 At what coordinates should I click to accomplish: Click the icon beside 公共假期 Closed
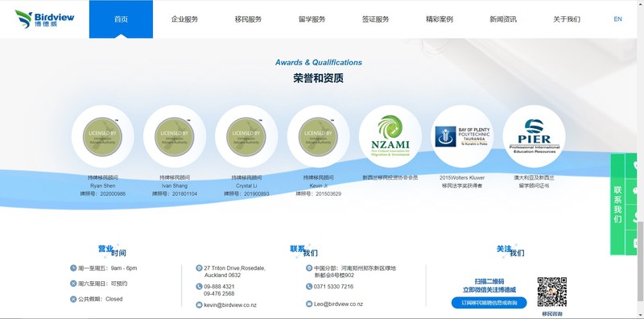tap(73, 299)
